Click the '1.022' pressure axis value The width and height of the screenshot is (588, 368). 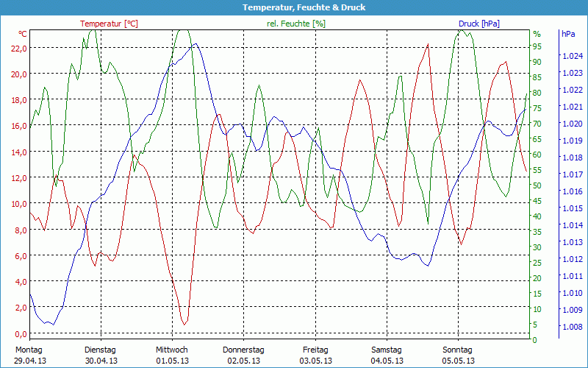pyautogui.click(x=573, y=90)
